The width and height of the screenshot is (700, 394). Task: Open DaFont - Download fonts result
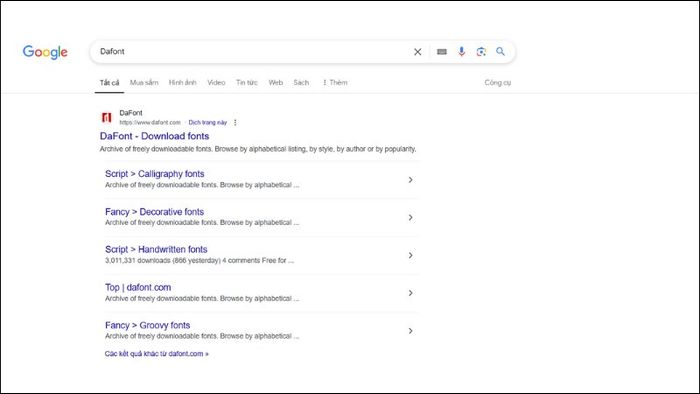tap(154, 136)
